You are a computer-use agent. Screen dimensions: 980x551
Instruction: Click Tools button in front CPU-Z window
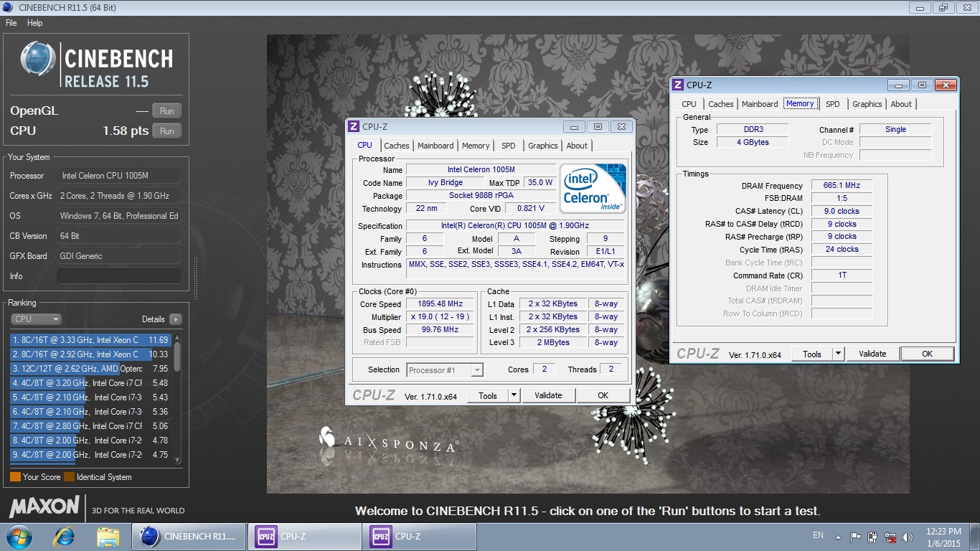(x=488, y=395)
